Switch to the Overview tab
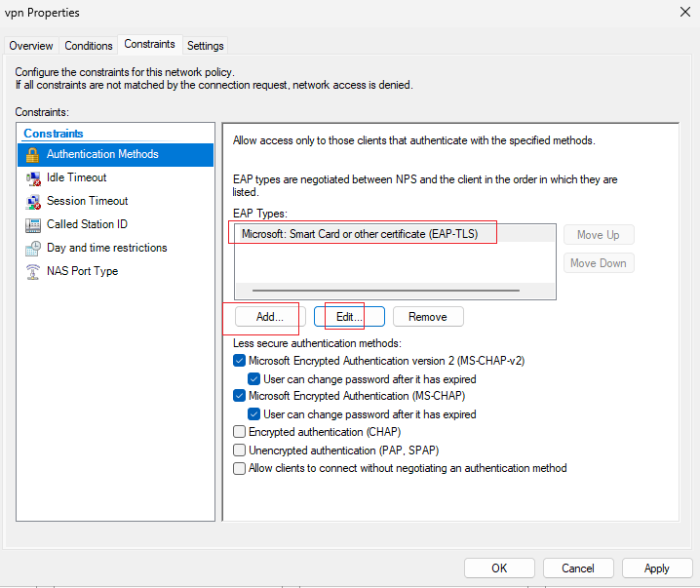The width and height of the screenshot is (700, 588). [31, 46]
